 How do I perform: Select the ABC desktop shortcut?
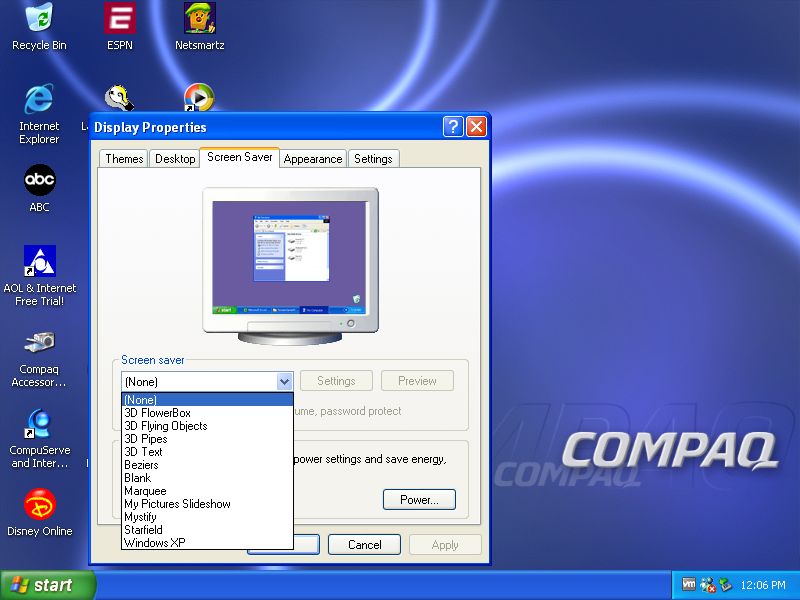pos(39,188)
